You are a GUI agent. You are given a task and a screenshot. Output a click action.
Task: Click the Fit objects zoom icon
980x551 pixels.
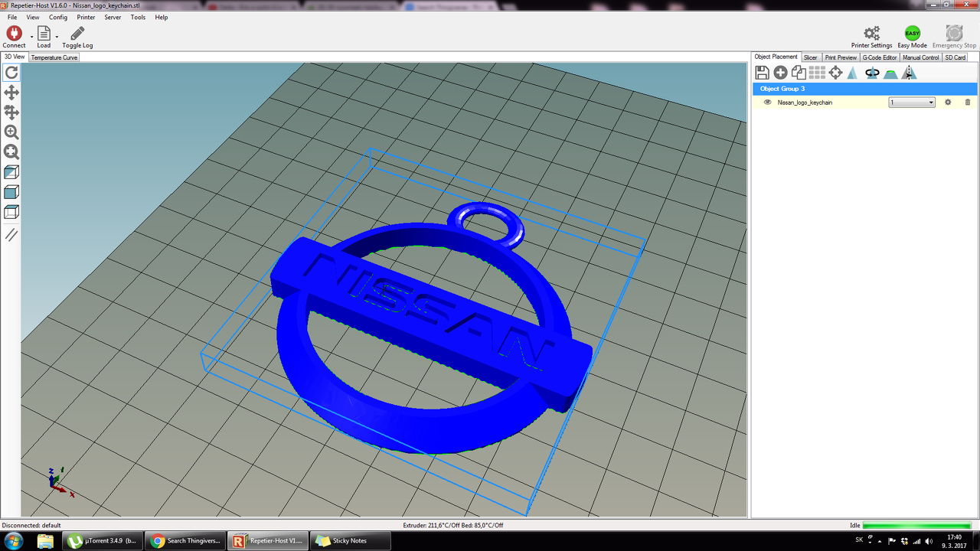pos(11,152)
